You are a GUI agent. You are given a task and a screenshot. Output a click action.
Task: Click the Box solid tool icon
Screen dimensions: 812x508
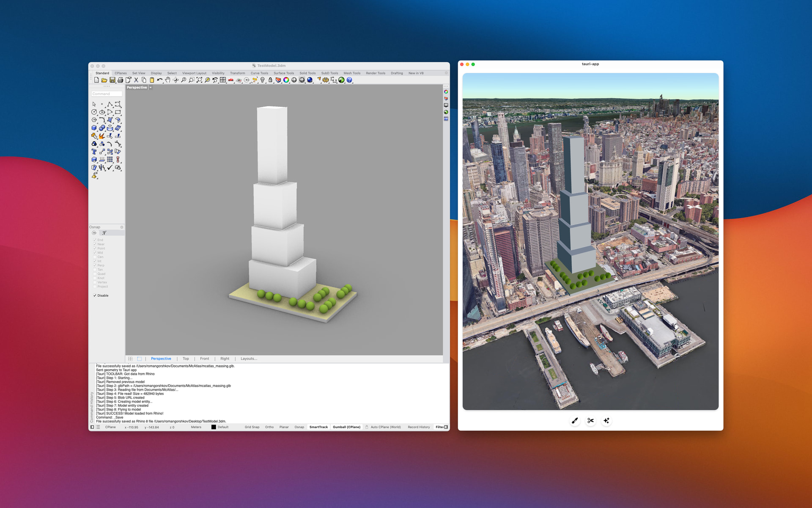(x=94, y=128)
